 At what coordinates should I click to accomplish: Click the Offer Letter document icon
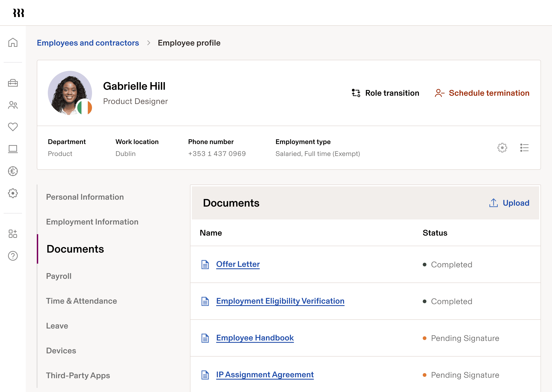(205, 264)
